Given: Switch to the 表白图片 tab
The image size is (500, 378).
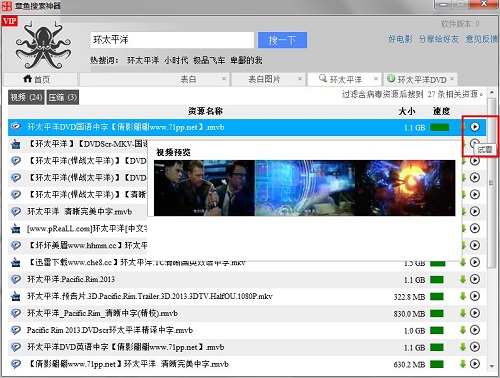Looking at the screenshot, I should click(x=268, y=79).
